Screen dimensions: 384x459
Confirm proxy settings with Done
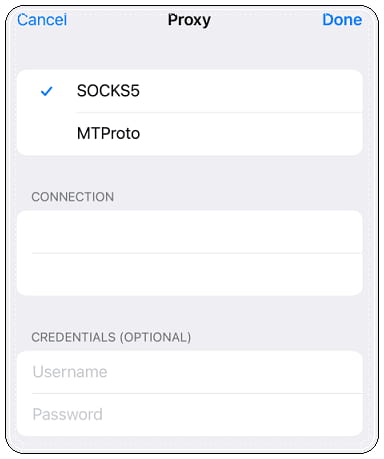click(342, 20)
